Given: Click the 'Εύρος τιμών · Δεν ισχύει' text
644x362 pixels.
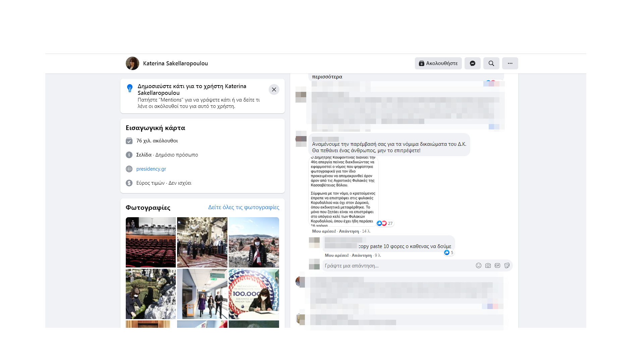Looking at the screenshot, I should 164,183.
